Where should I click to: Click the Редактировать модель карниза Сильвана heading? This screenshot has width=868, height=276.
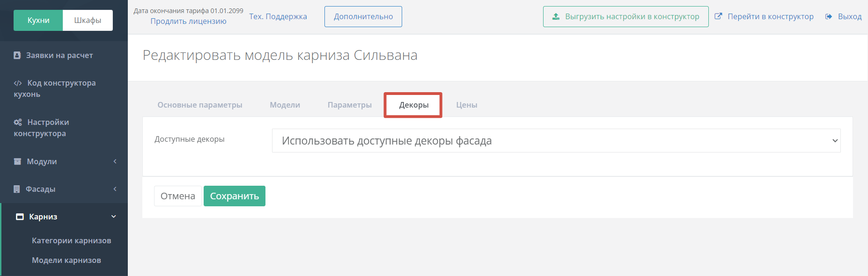point(280,55)
